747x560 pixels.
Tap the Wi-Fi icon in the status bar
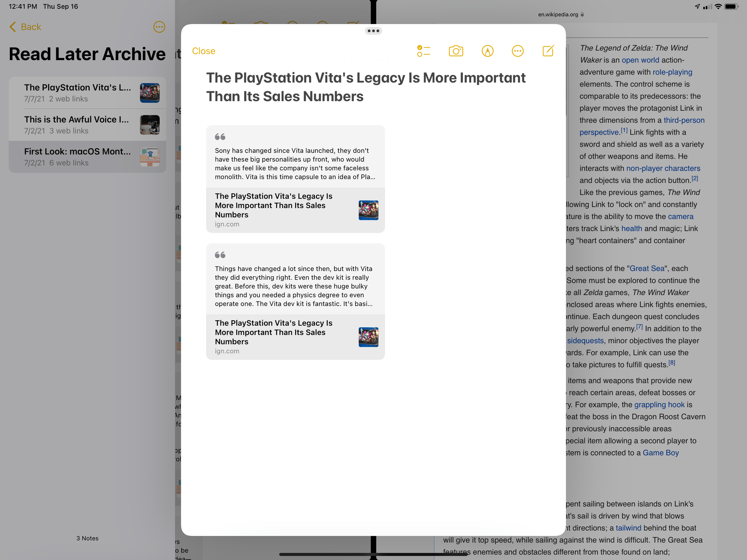click(x=718, y=7)
